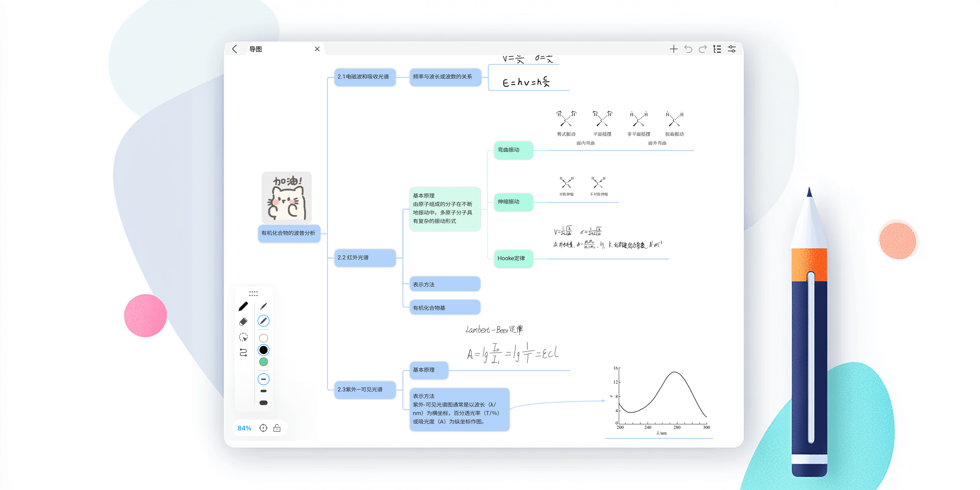The image size is (980, 490).
Task: Select the medium stroke thickness
Action: (263, 391)
